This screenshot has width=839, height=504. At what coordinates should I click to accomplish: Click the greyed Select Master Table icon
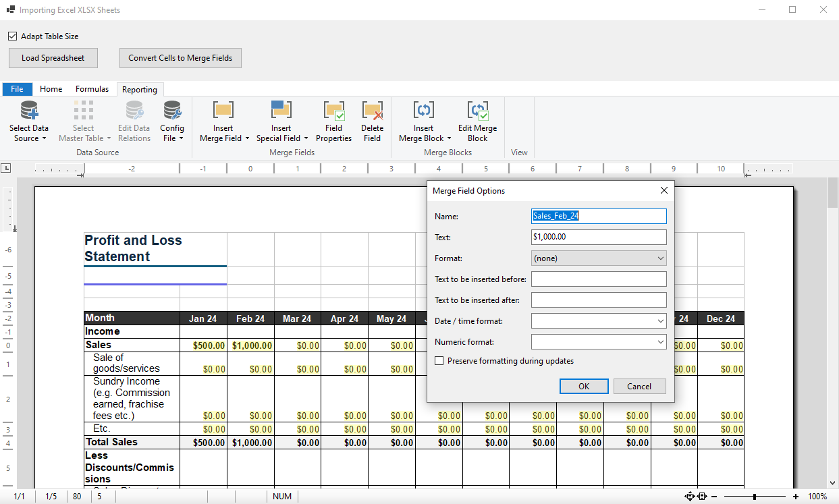(84, 111)
